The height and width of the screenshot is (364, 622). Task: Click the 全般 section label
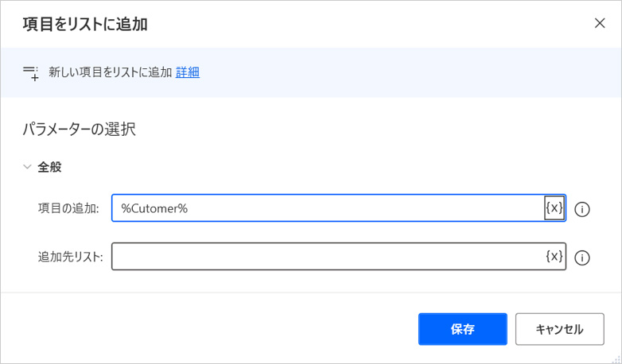point(50,167)
